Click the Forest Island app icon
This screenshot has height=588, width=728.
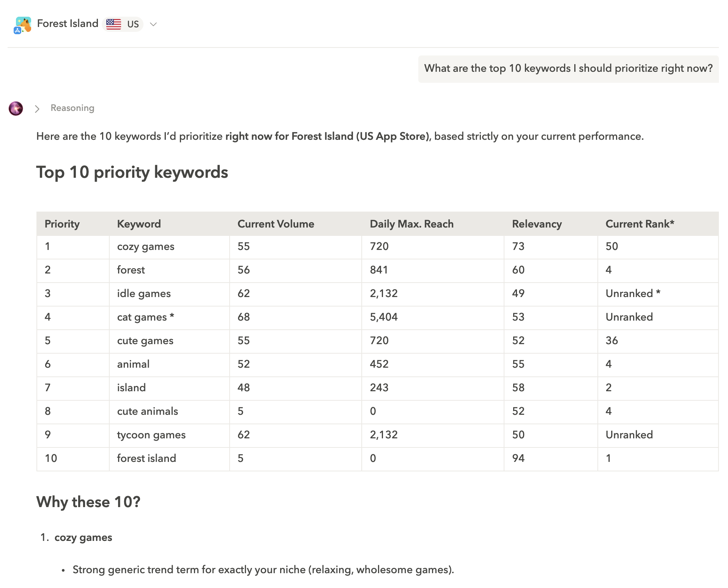click(22, 25)
